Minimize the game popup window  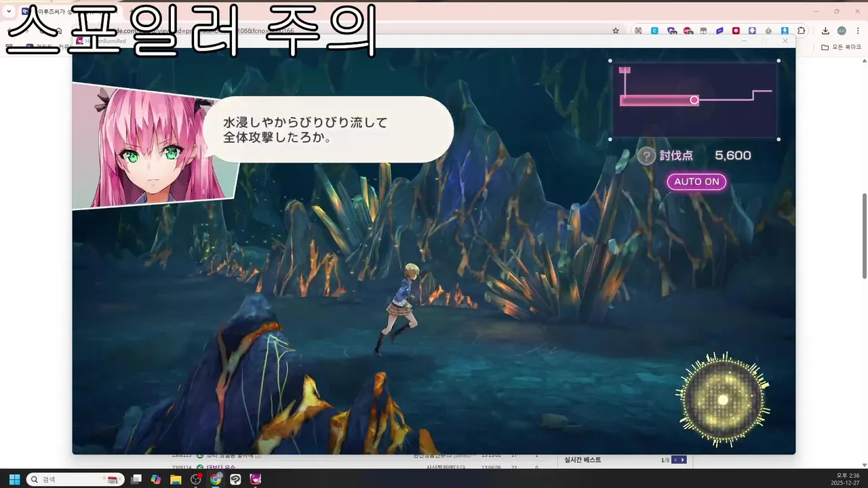coord(744,41)
